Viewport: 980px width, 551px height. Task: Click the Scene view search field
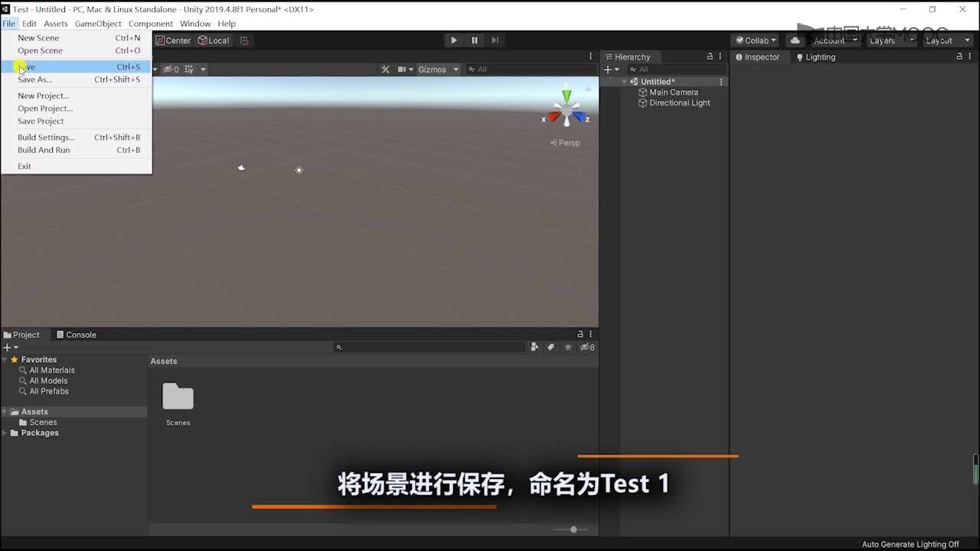click(531, 70)
